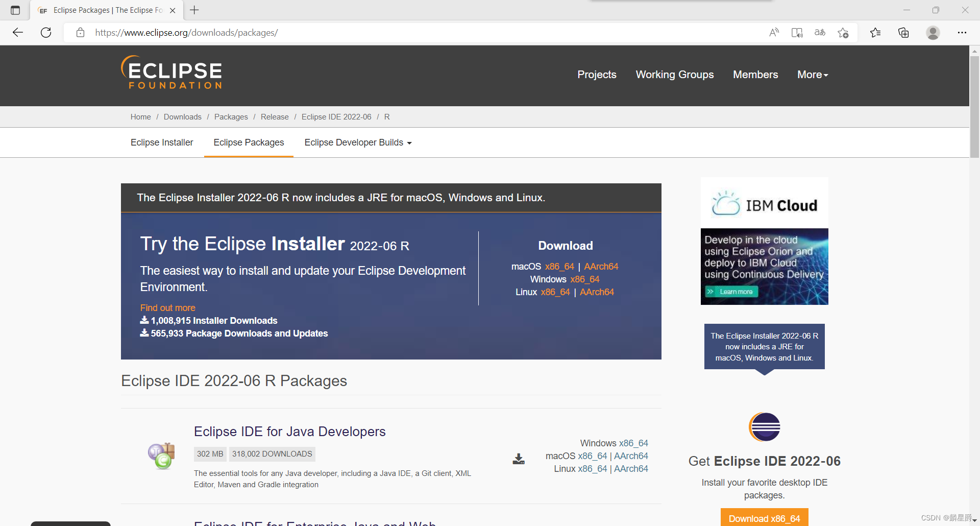The image size is (980, 526).
Task: Open Eclipse IDE for Java Developers title
Action: coord(289,432)
